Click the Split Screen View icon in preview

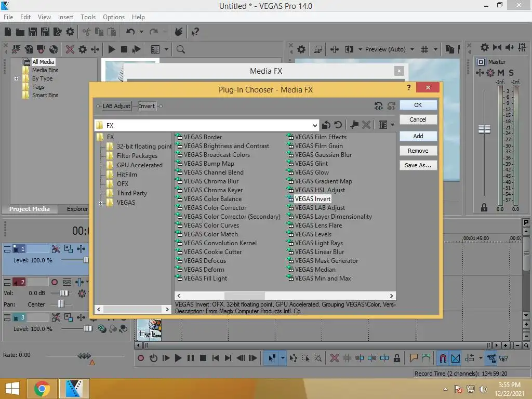[x=349, y=49]
